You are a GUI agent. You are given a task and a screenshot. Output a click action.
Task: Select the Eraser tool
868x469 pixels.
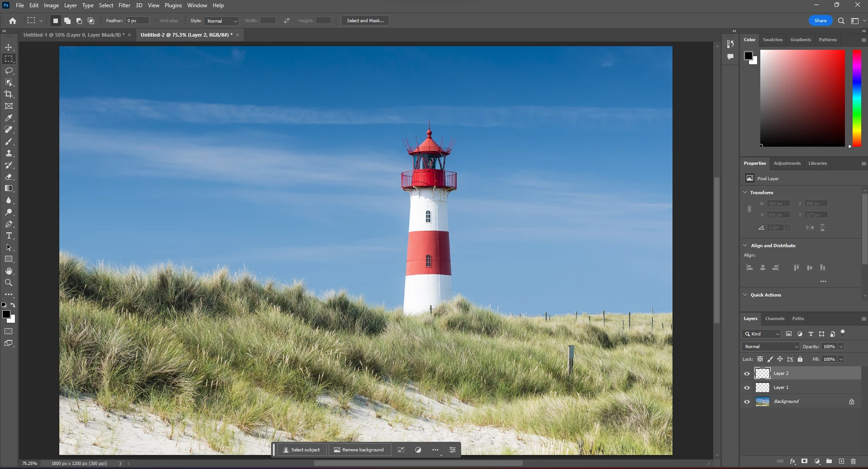point(9,177)
